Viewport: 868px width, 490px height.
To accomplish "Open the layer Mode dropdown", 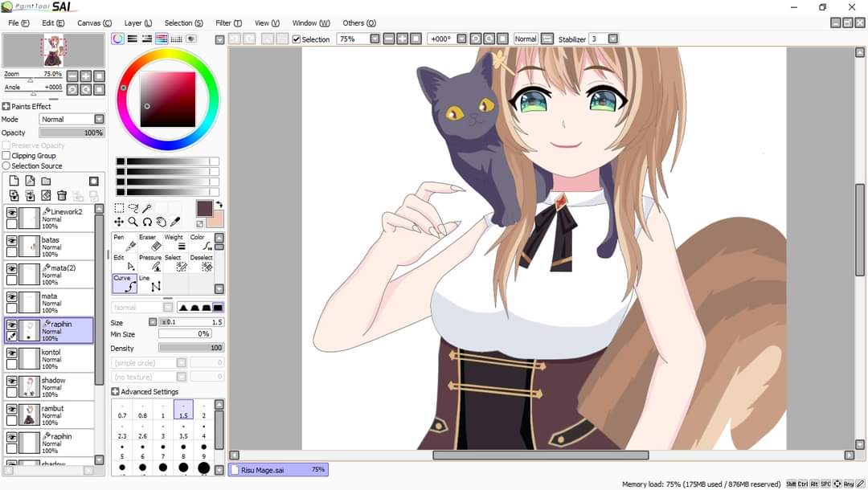I will [x=99, y=119].
